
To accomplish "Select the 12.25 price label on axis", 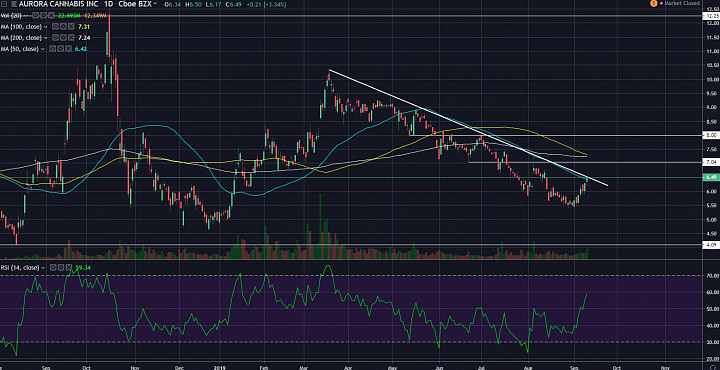I will [x=711, y=16].
